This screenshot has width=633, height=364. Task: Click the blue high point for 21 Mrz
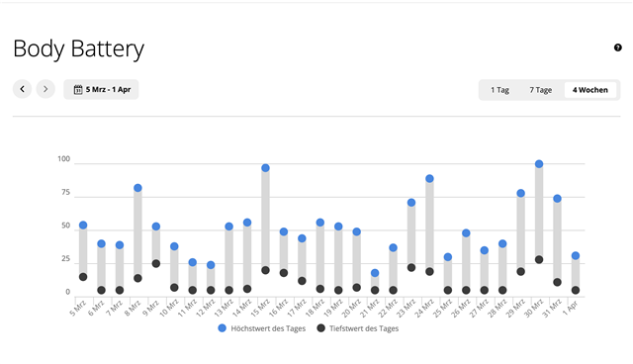[375, 273]
